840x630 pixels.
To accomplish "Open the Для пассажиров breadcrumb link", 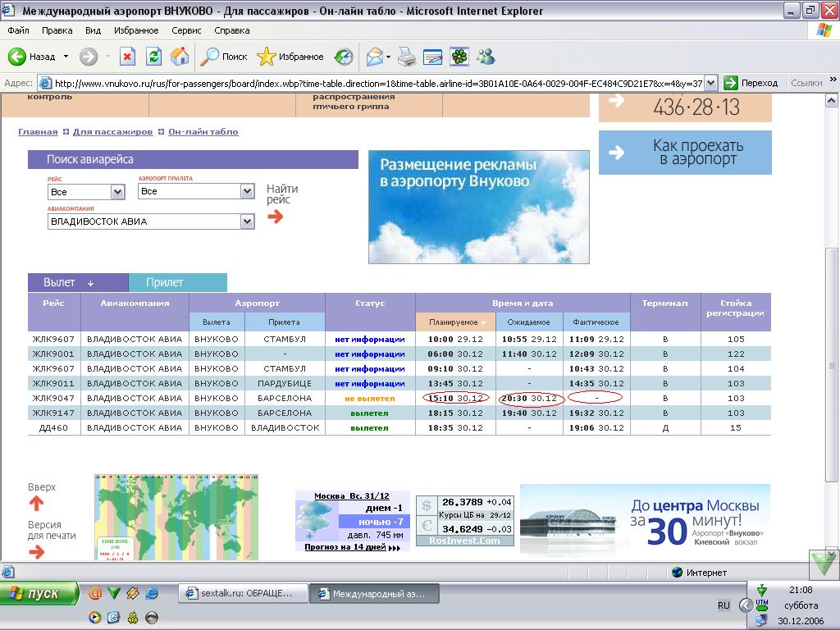I will tap(112, 132).
